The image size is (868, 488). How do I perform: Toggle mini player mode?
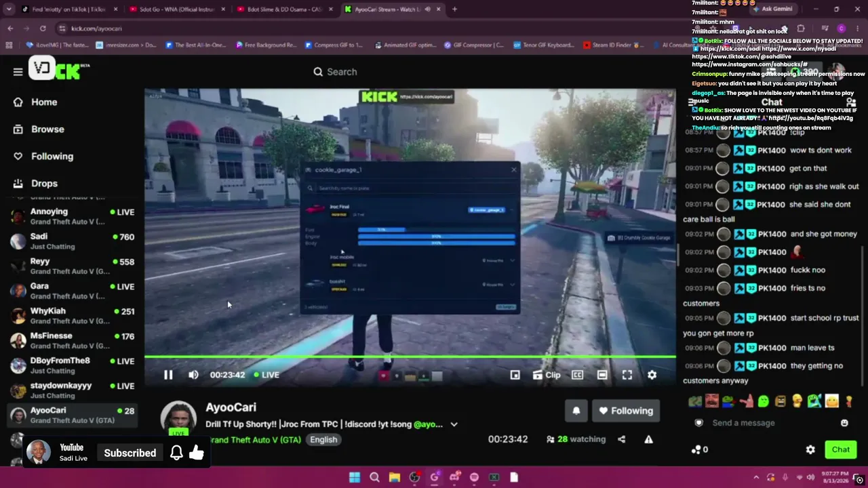tap(515, 375)
